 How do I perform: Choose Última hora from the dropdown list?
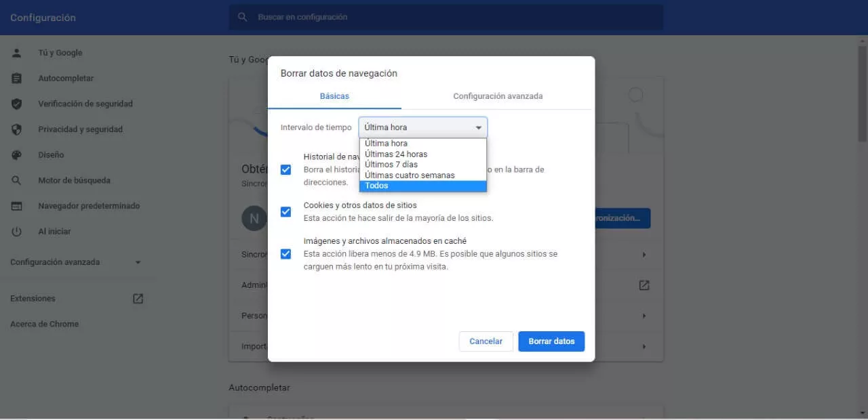coord(423,144)
